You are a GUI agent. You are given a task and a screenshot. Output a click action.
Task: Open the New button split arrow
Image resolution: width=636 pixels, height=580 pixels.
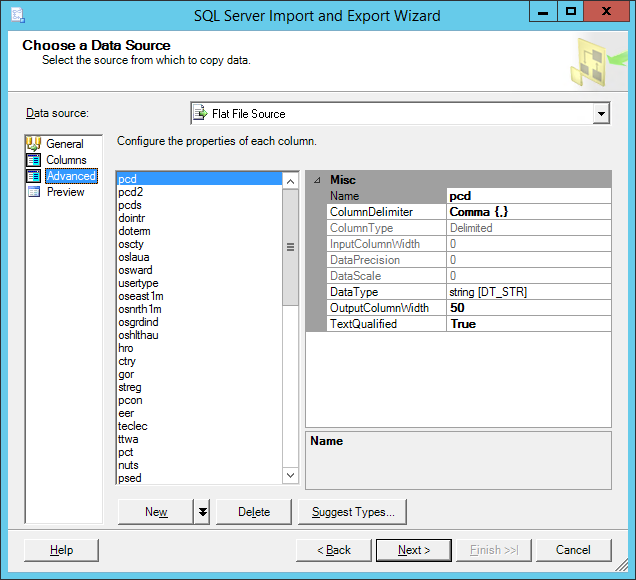tap(203, 512)
